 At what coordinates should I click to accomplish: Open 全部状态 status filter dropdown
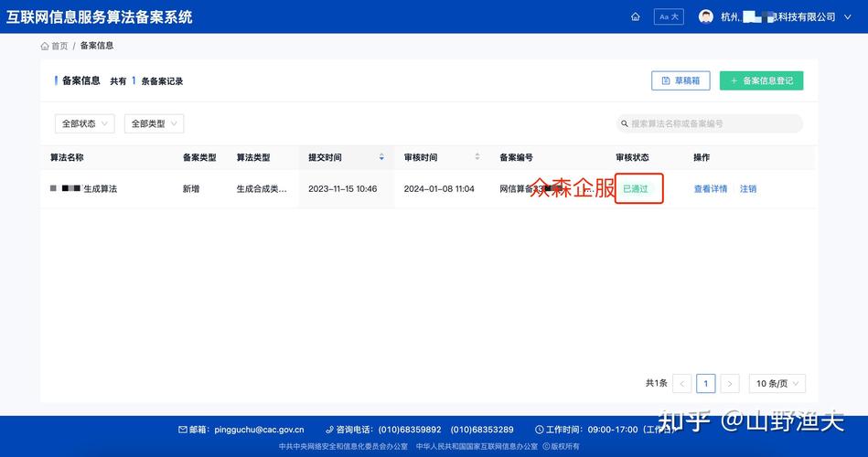click(85, 123)
